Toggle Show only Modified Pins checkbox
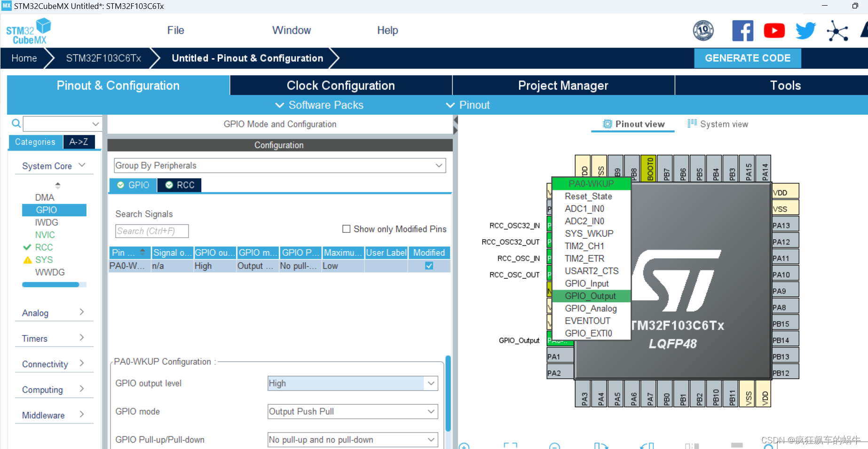The width and height of the screenshot is (868, 449). coord(347,229)
